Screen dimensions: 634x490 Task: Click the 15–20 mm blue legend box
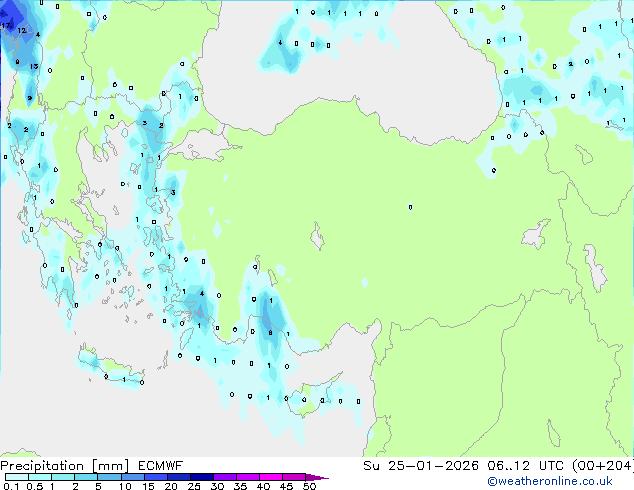click(x=155, y=477)
